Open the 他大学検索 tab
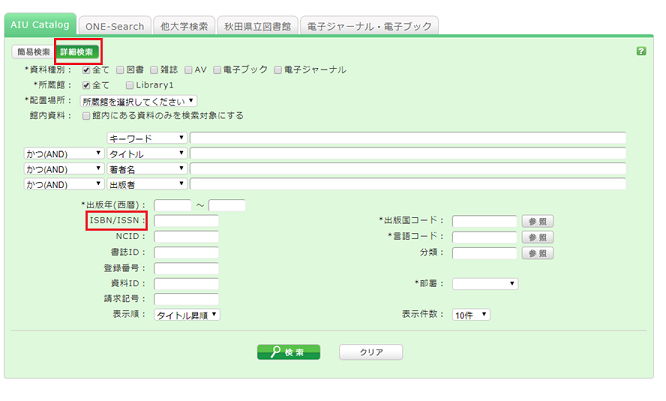Viewport: 666px width, 401px height. point(184,25)
